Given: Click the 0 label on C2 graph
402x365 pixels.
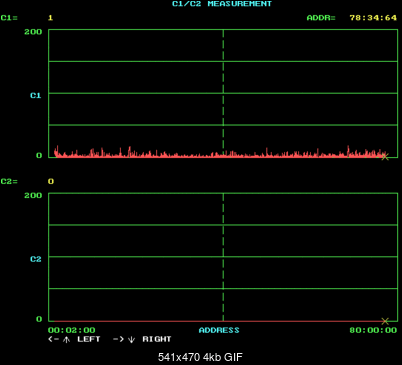Looking at the screenshot, I should (39, 319).
